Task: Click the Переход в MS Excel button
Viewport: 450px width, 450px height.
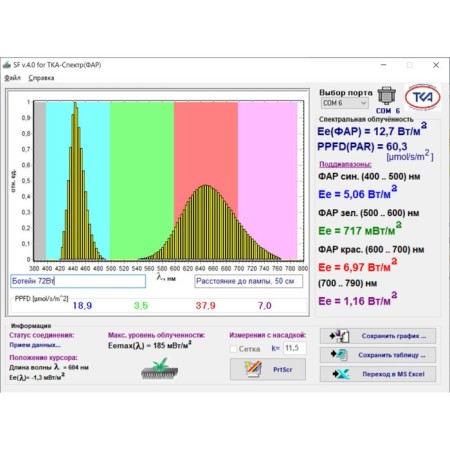Action: click(378, 374)
